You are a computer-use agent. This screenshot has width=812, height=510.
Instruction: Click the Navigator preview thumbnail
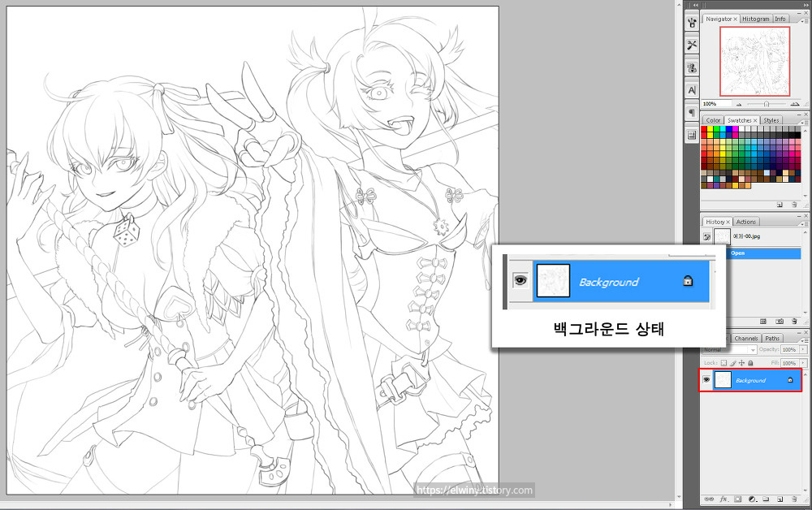point(755,61)
